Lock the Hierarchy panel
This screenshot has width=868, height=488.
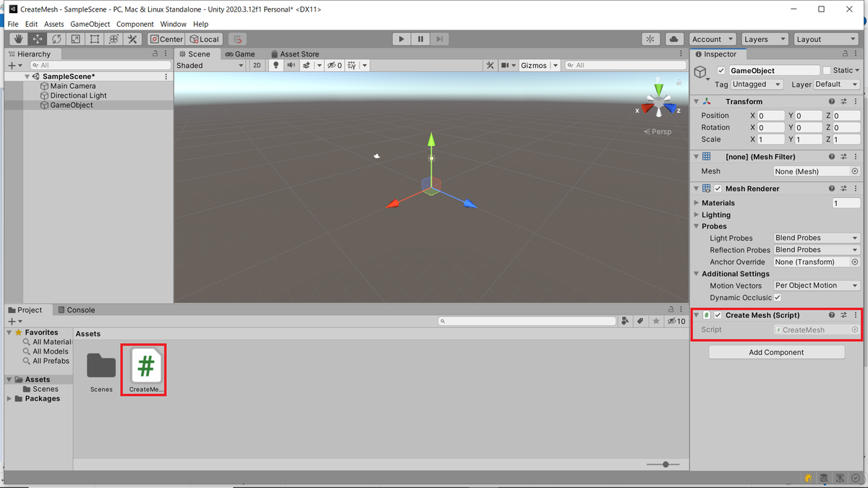pos(155,53)
